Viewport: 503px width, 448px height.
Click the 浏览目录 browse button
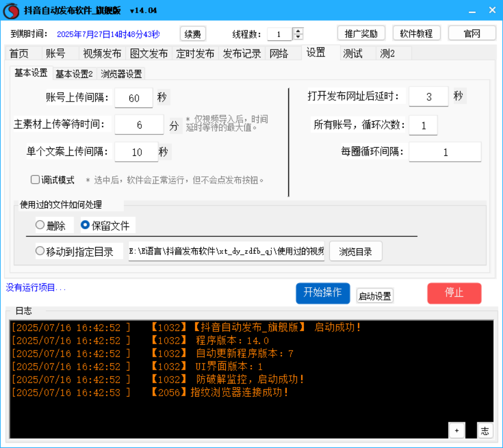click(355, 252)
